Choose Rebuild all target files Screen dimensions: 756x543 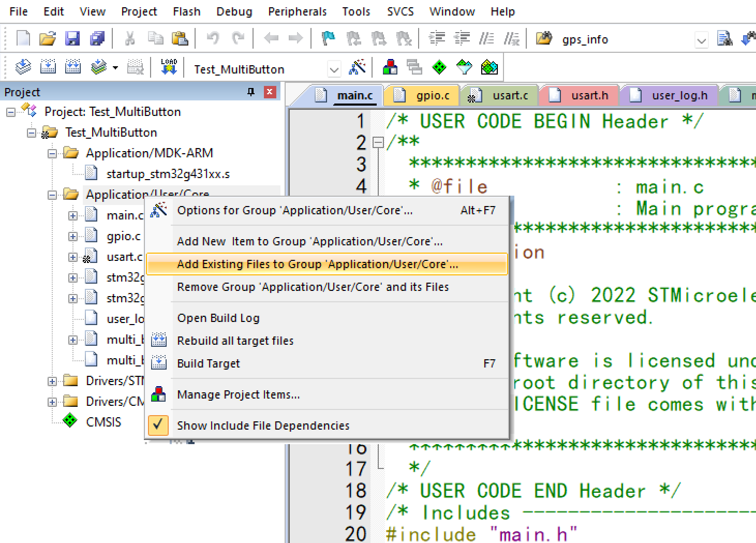pos(327,341)
